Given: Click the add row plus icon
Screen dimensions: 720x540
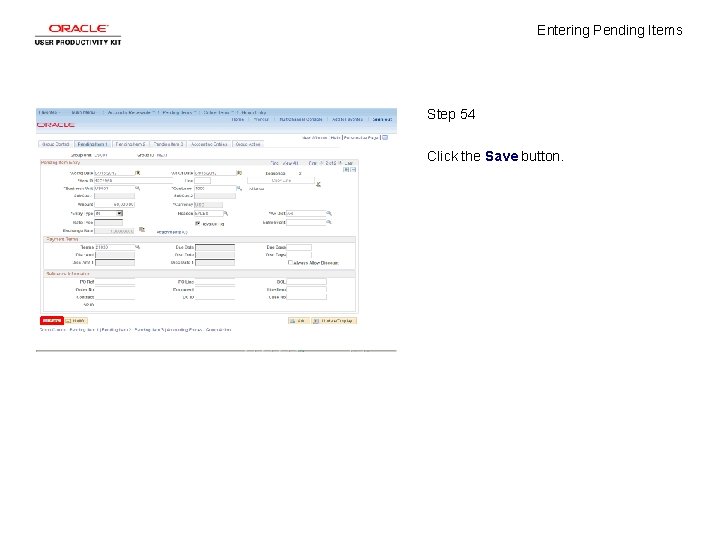Looking at the screenshot, I should pos(346,169).
